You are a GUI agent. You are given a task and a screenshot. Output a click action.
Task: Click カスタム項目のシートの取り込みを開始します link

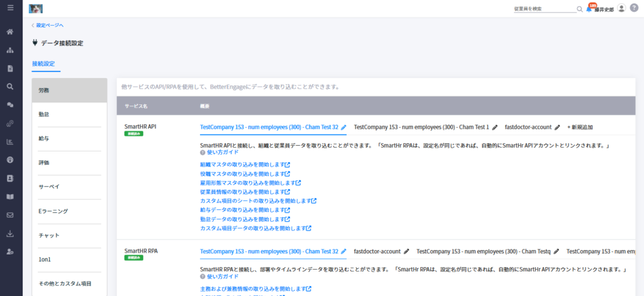258,200
